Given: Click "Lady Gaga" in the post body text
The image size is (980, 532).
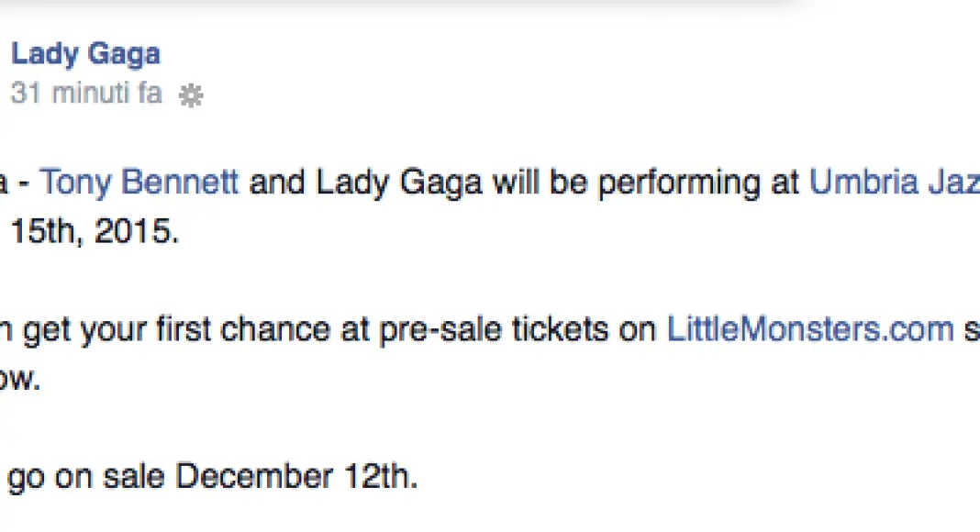Looking at the screenshot, I should pos(399,183).
